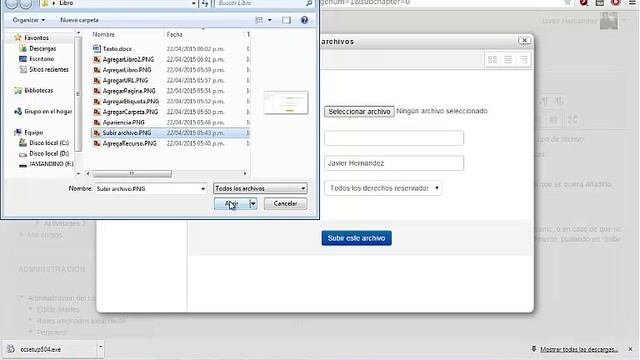
Task: Select file Texto.docx
Action: pos(117,49)
